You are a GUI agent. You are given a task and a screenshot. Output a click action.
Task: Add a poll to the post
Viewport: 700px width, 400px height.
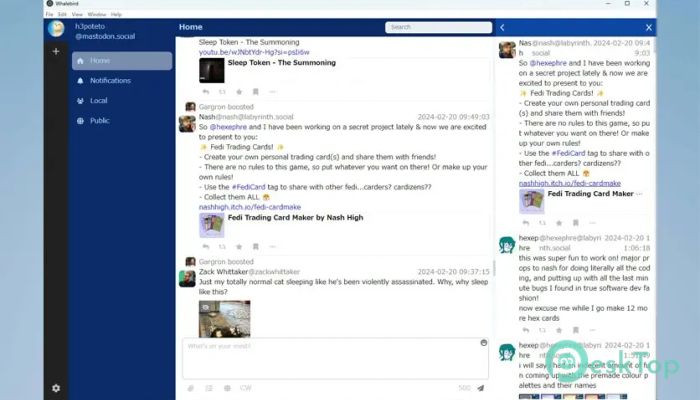tap(209, 388)
